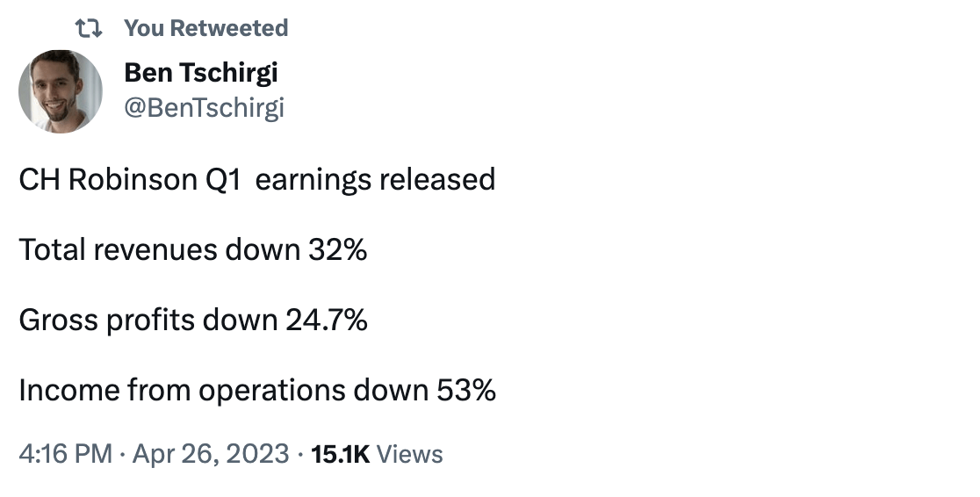Click the "Q1" text in the first line
The image size is (980, 497).
point(222,180)
